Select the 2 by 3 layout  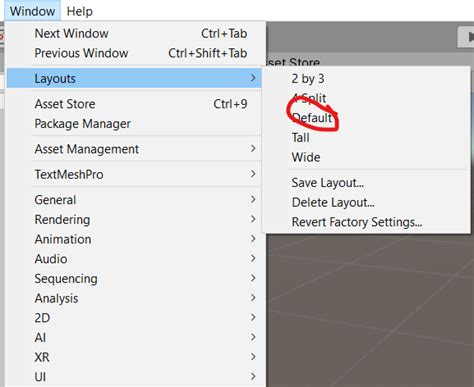point(366,79)
